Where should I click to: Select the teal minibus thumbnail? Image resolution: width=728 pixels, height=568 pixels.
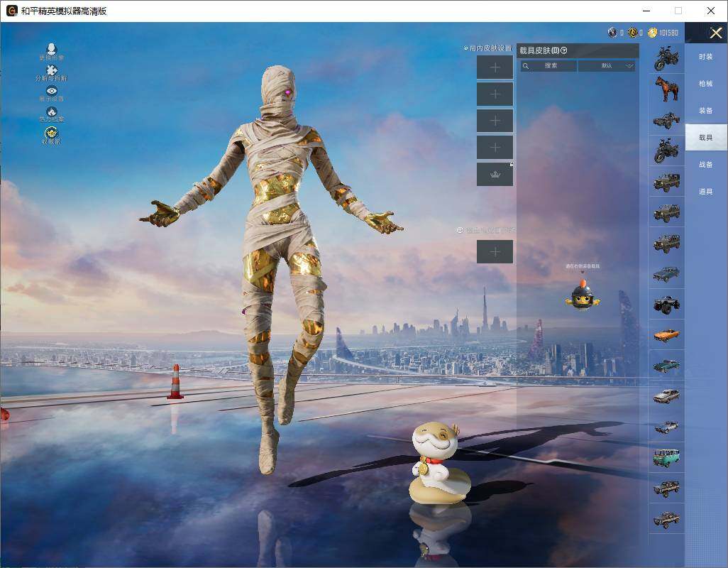(x=667, y=457)
